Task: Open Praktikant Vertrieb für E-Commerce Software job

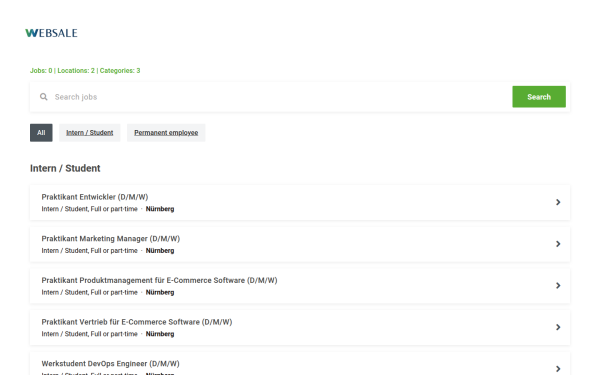Action: pos(300,328)
